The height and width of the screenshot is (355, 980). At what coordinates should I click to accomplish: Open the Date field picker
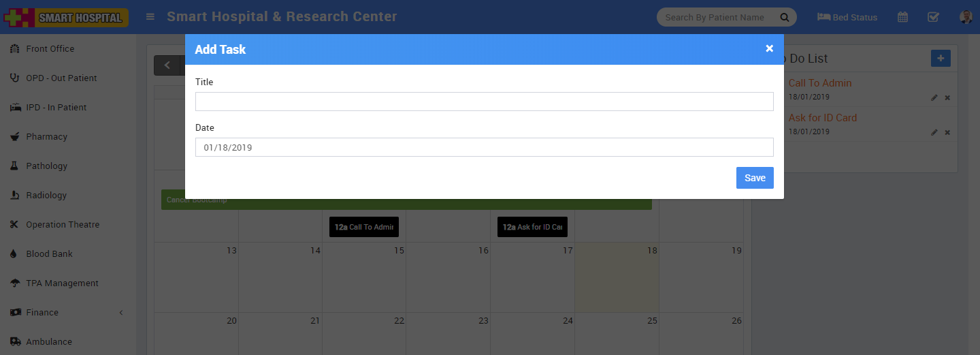(x=484, y=147)
